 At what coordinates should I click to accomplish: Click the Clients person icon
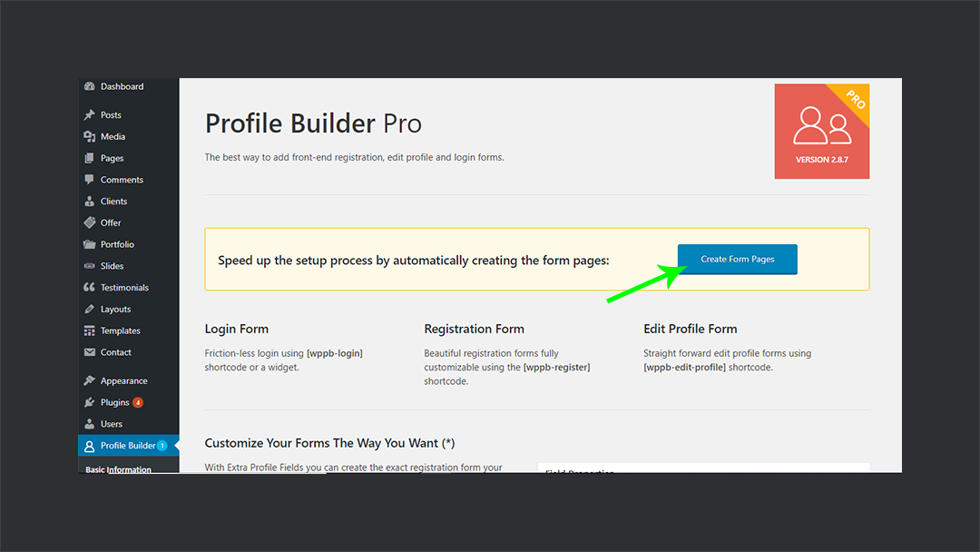[x=89, y=202]
